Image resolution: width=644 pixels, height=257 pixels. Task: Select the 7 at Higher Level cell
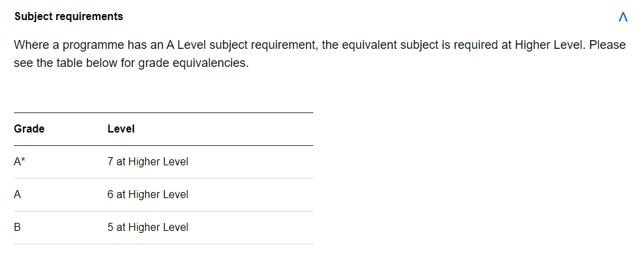pyautogui.click(x=148, y=162)
